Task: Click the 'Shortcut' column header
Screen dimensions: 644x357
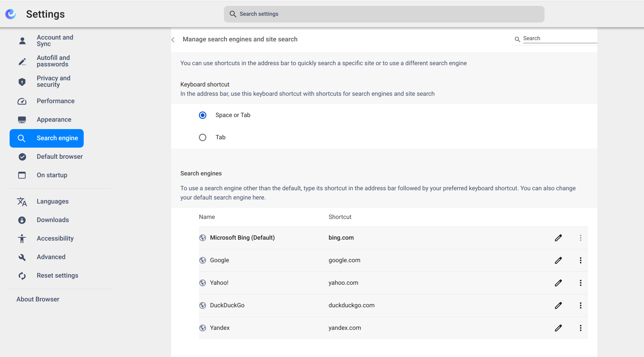Action: (340, 217)
